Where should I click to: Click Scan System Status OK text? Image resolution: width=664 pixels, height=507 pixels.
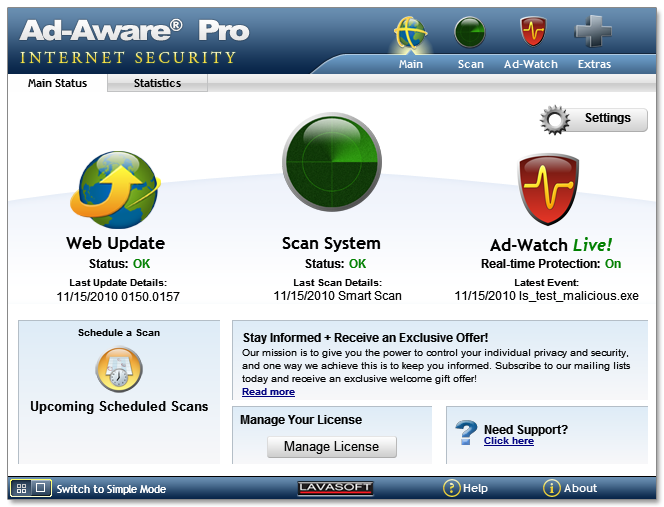tap(335, 263)
